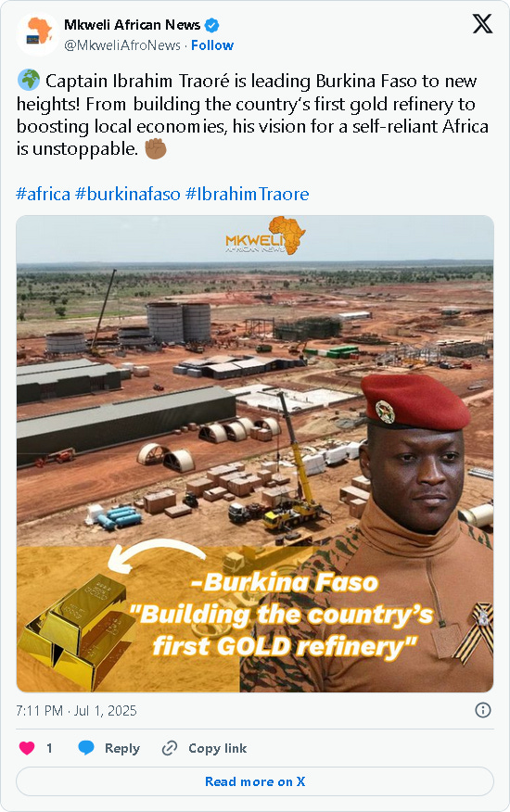The height and width of the screenshot is (812, 510).
Task: Open the #africa hashtag
Action: pos(43,194)
